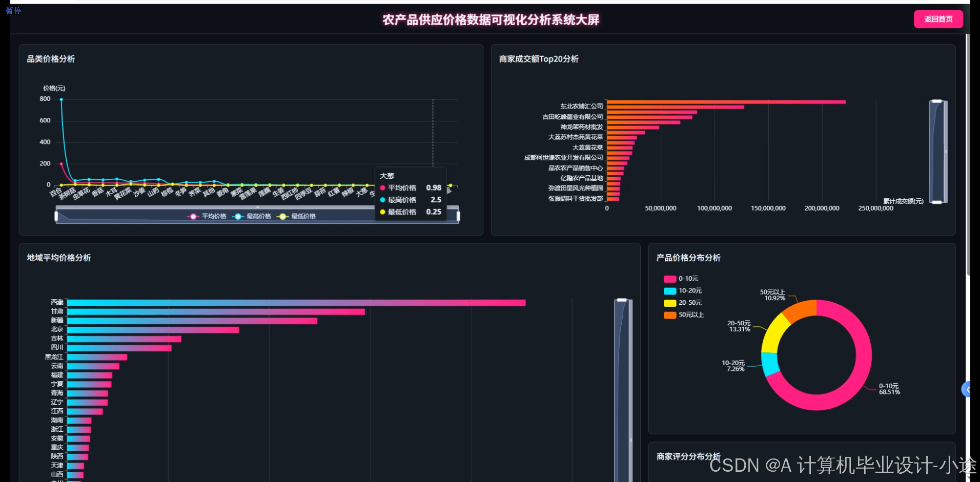Click the 茶树菇 category axis label
980x482 pixels.
[67, 194]
